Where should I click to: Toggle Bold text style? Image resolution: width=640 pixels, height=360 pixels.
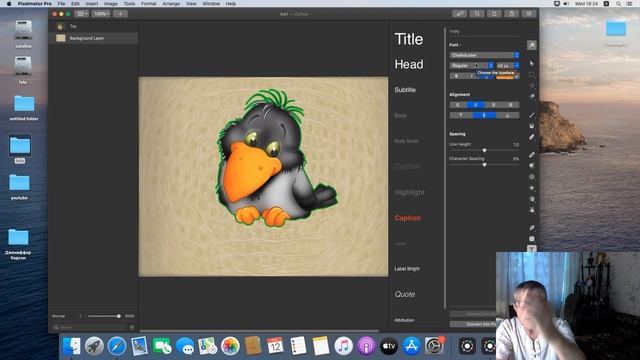(456, 76)
